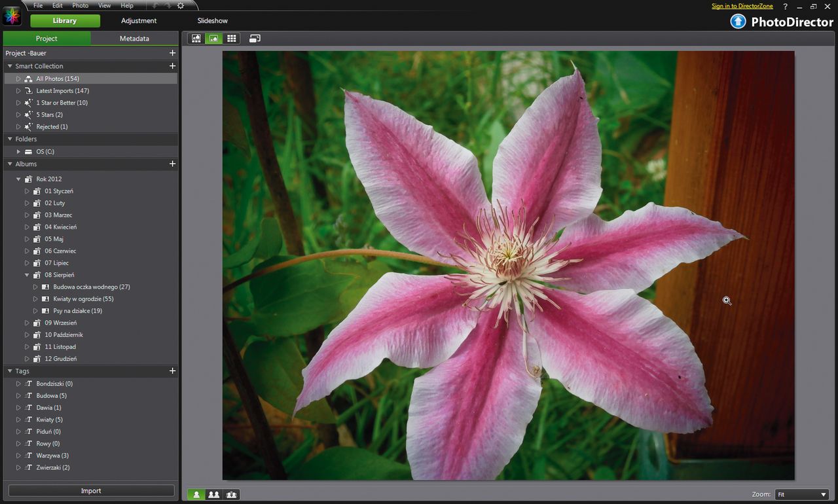Collapse the Tags section
This screenshot has height=504, width=838.
(9, 371)
